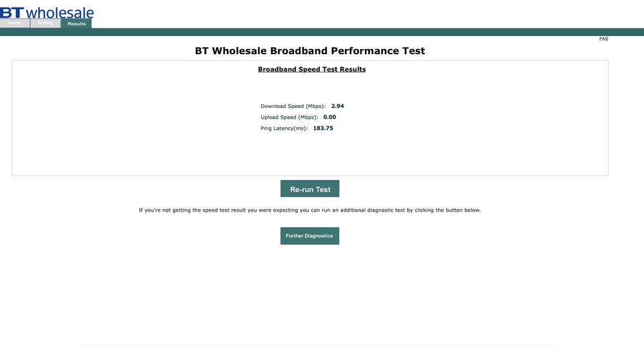Click the Broadband Speed Test Results heading
This screenshot has width=644, height=349.
[x=312, y=70]
